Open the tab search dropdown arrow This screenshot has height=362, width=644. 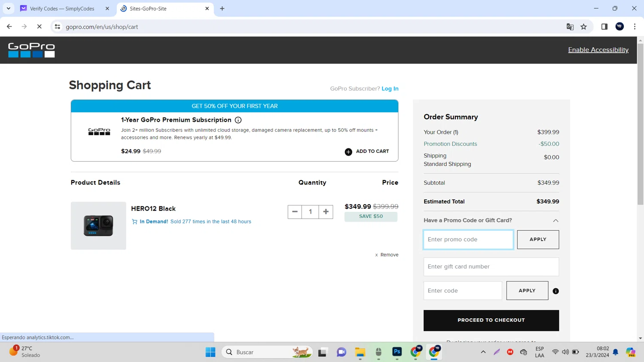8,9
